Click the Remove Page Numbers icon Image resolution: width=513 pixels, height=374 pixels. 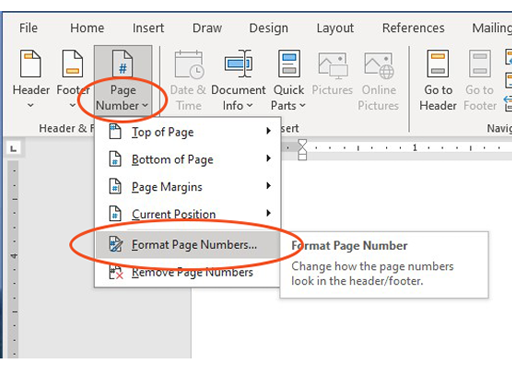click(x=116, y=272)
